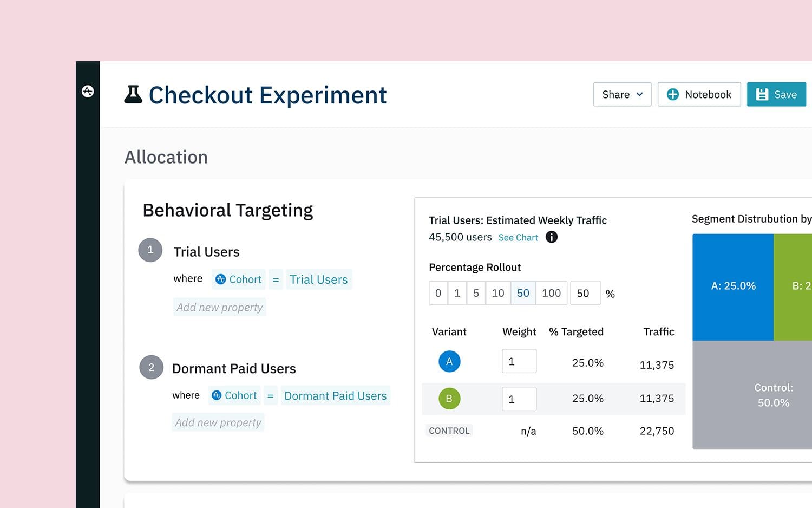Click the flask experiment icon
812x508 pixels.
click(133, 95)
